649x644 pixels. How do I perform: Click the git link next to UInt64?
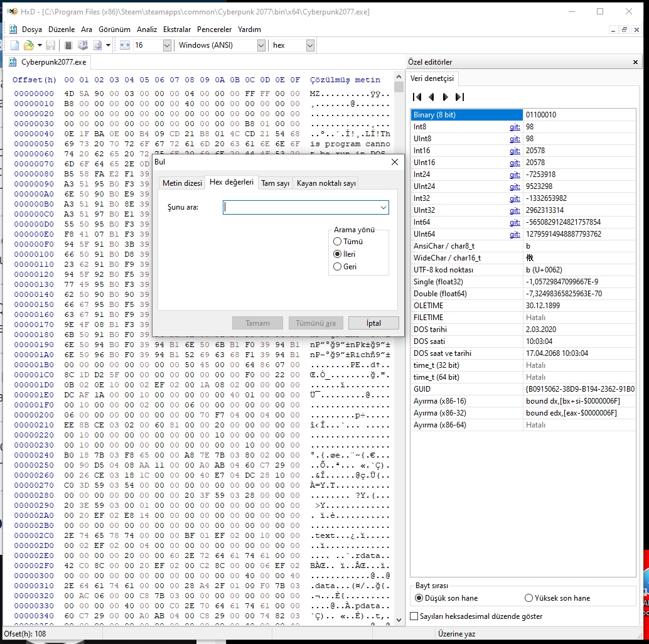point(515,234)
